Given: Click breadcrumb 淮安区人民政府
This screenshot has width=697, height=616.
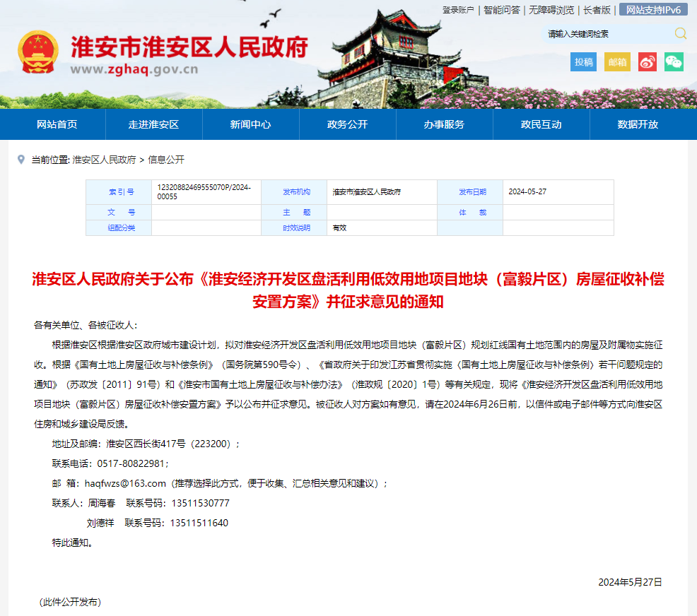Looking at the screenshot, I should click(104, 160).
